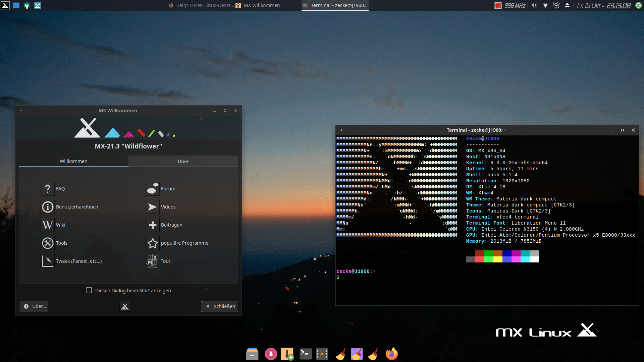Click the blue show-desktop icon in panel
This screenshot has width=644, height=362.
click(16, 5)
